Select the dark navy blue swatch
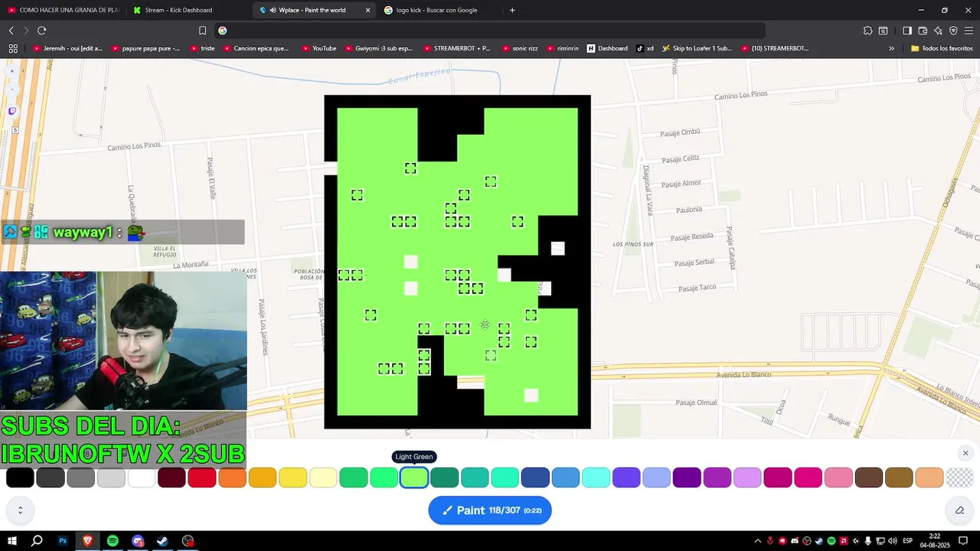Viewport: 980px width, 551px height. [535, 478]
